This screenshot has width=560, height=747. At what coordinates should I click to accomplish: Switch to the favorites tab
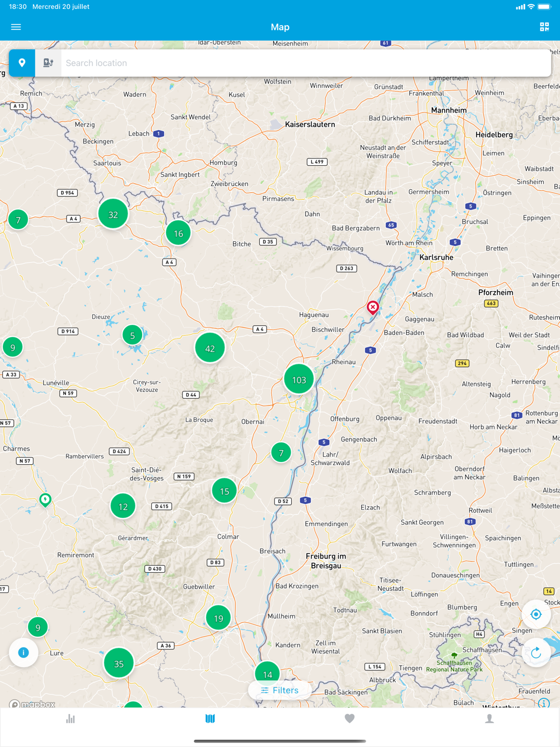349,718
